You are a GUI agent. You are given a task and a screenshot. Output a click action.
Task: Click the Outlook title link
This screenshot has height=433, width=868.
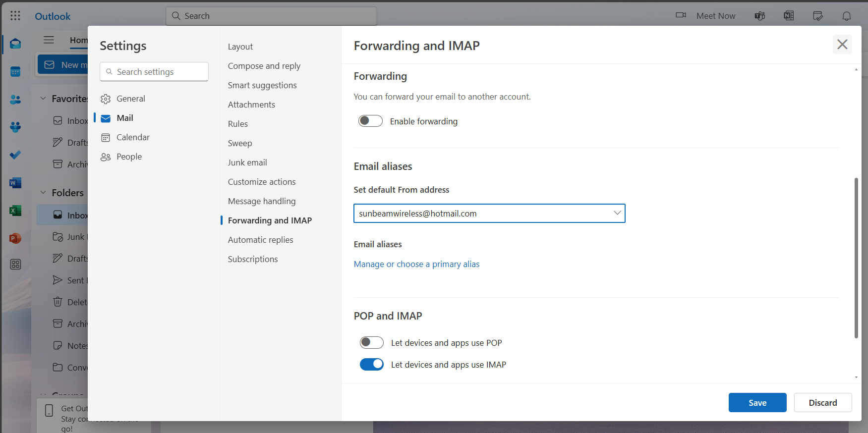pyautogui.click(x=53, y=16)
